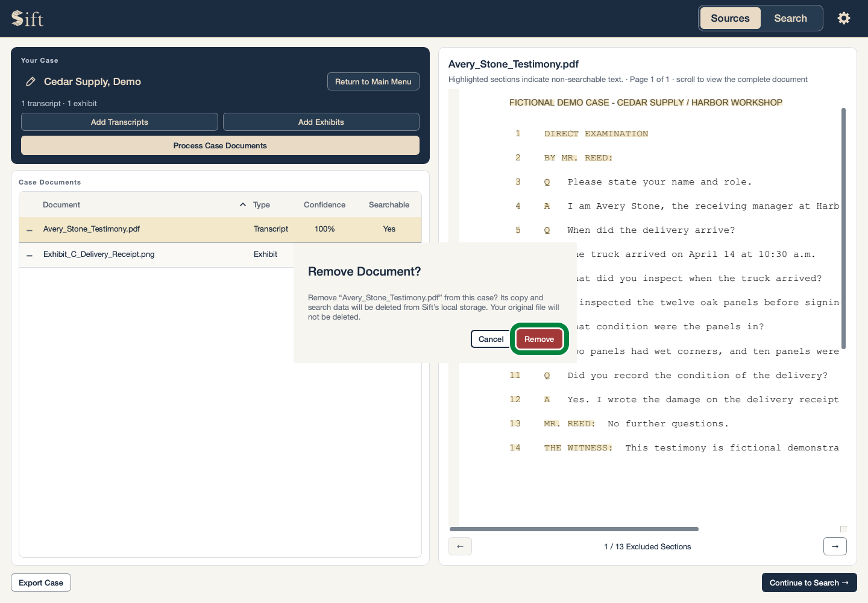
Task: Jump to the next excluded section
Action: coord(835,546)
